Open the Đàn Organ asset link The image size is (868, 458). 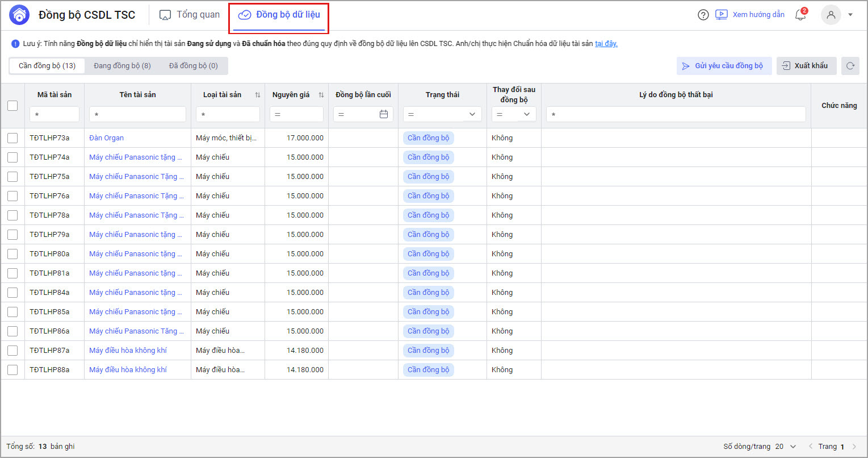106,138
